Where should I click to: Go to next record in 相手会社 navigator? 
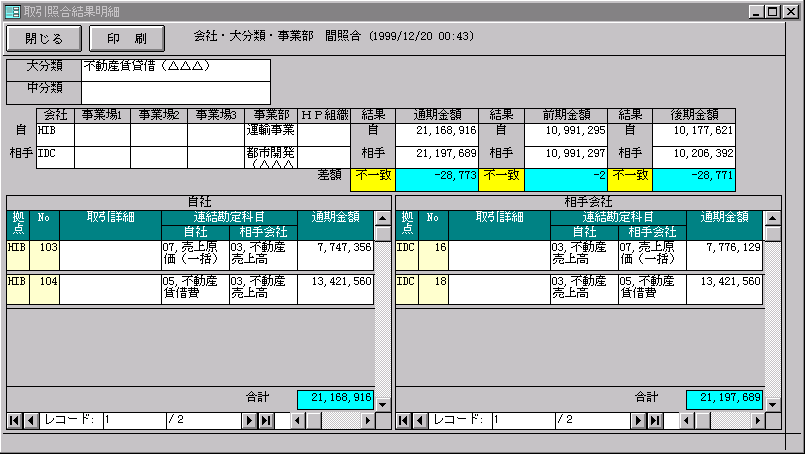[639, 421]
